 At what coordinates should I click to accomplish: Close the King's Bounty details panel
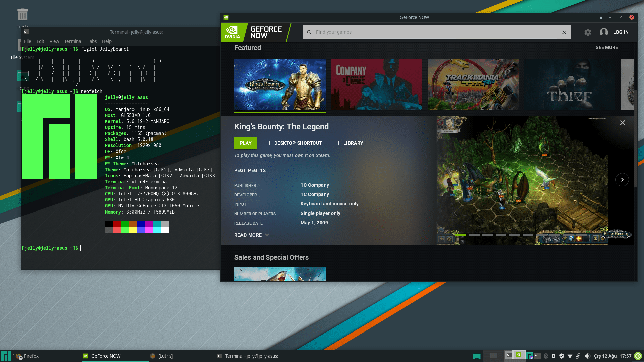623,123
